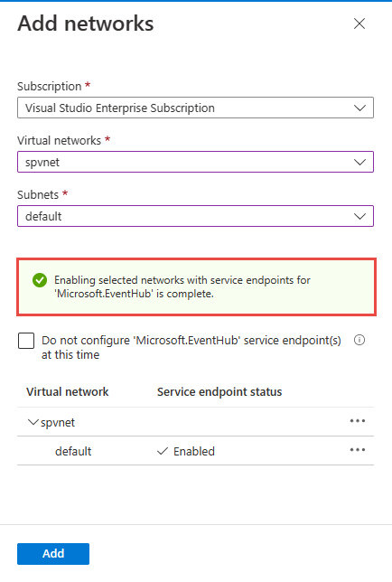
Task: Close the Add networks panel
Action: click(359, 23)
